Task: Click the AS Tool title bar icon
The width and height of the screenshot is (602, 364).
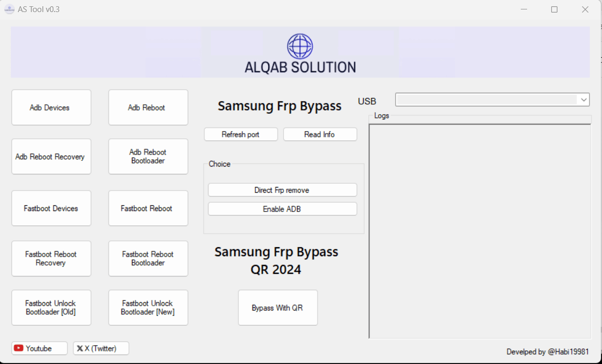Action: pyautogui.click(x=9, y=9)
